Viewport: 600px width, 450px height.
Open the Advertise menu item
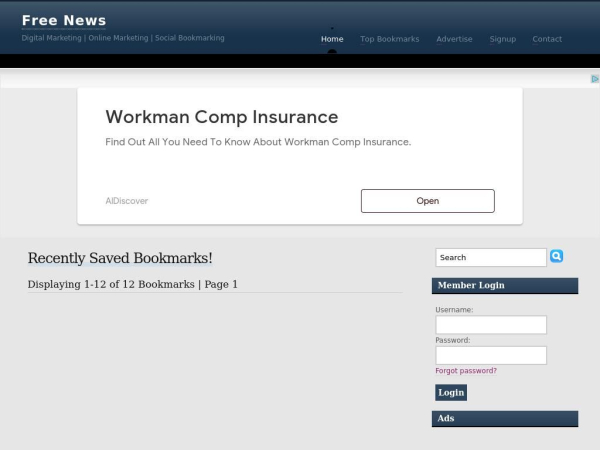coord(454,39)
